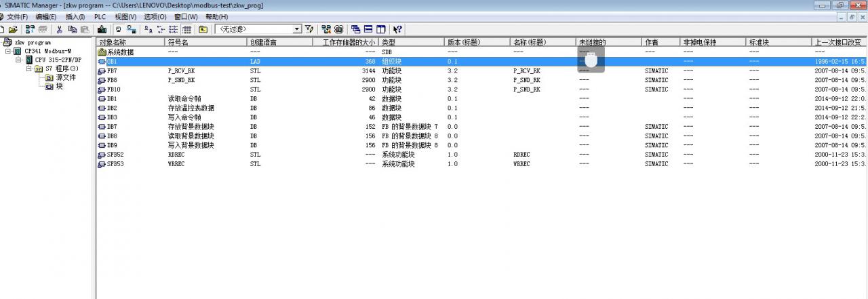Select Details view toolbar icon

186,29
